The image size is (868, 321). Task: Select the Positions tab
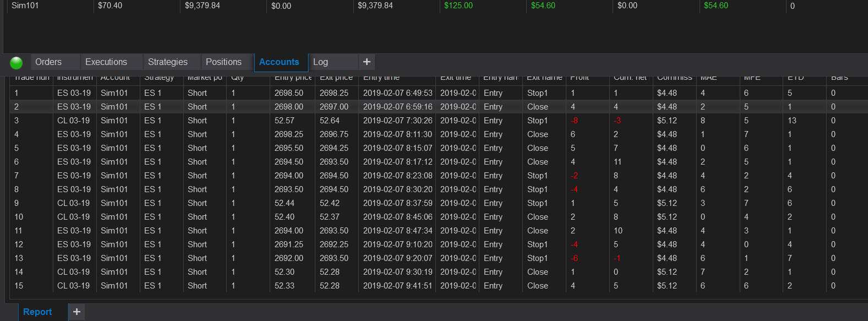point(223,62)
